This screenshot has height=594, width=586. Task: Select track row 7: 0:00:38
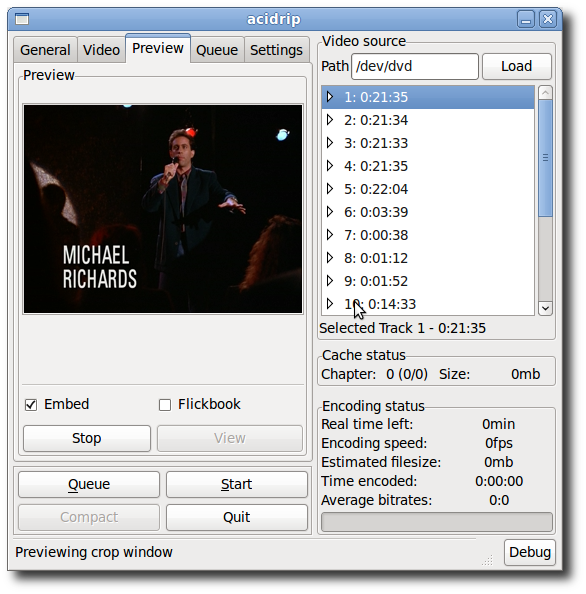point(428,235)
